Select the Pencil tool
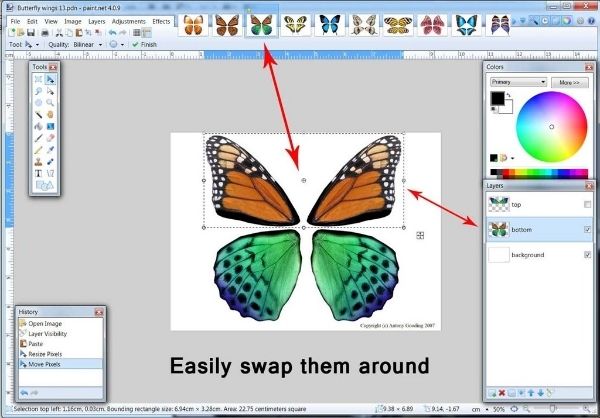600x418 pixels. click(38, 150)
